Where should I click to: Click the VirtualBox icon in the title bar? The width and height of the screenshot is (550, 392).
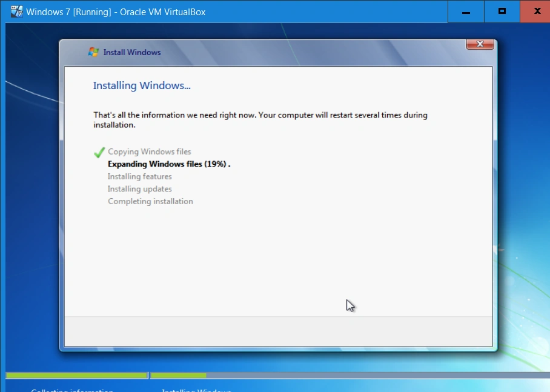coord(16,11)
